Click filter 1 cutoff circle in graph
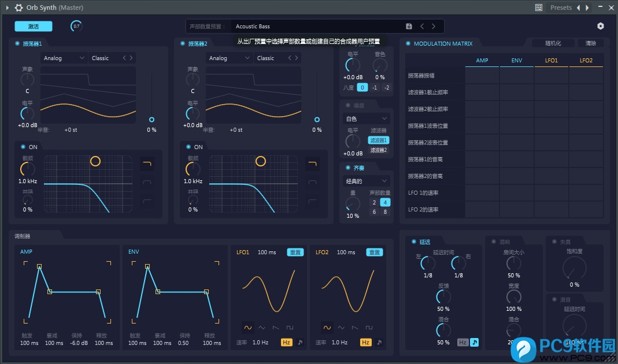This screenshot has height=364, width=618. click(95, 161)
